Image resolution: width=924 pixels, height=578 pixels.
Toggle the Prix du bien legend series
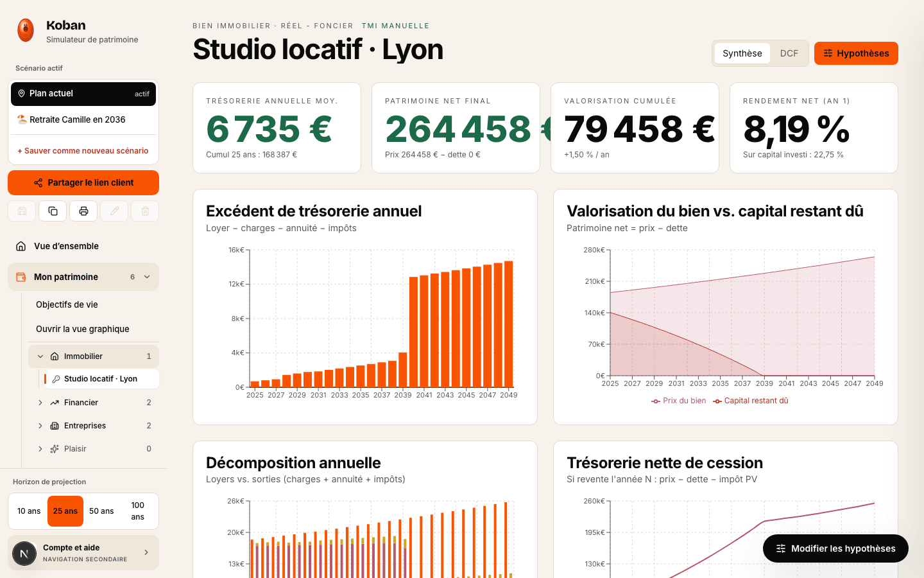[x=678, y=401]
